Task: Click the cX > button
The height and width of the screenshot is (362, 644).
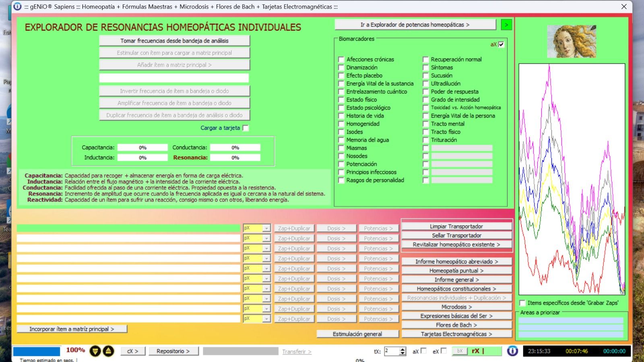Action: point(133,351)
